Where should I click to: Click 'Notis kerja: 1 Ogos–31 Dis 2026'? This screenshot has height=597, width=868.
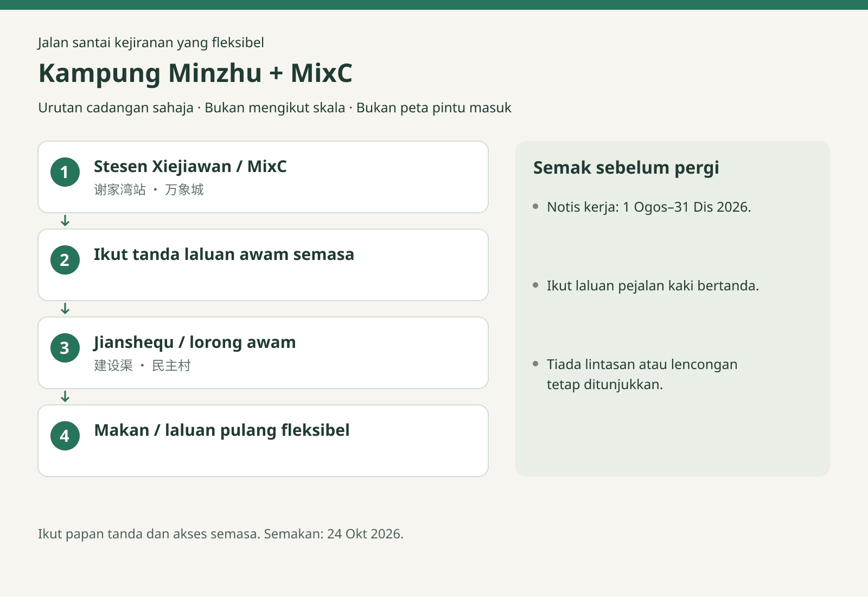(649, 207)
